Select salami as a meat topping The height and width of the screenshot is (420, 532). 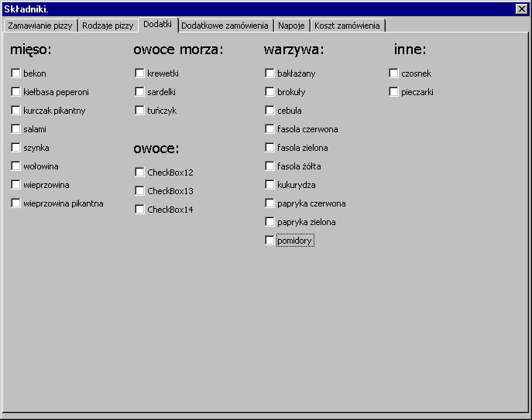16,129
